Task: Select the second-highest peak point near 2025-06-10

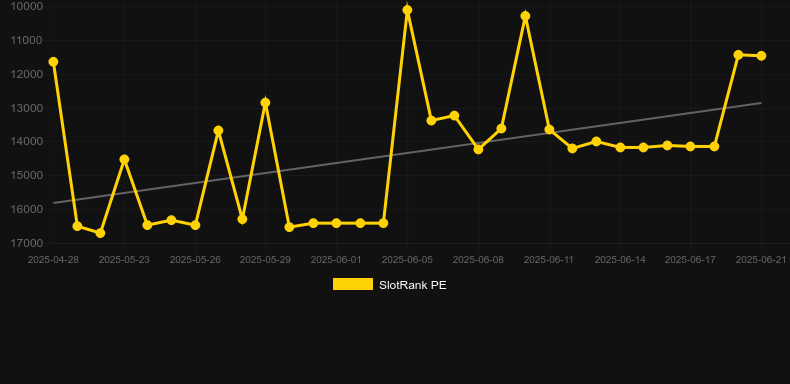Action: click(x=525, y=16)
